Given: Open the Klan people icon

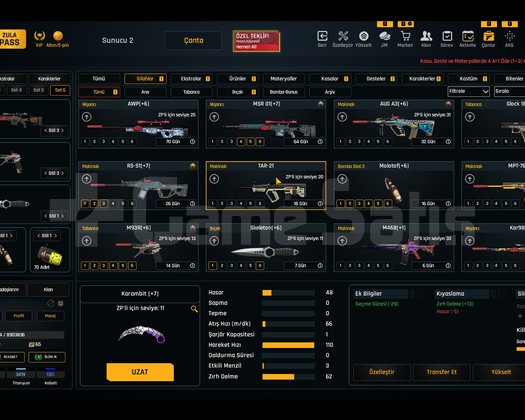Looking at the screenshot, I should point(426,36).
